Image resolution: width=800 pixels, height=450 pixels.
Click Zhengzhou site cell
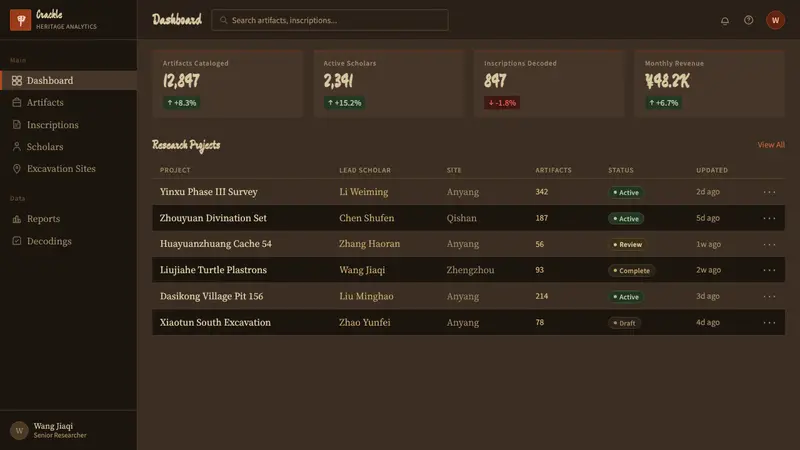(470, 270)
